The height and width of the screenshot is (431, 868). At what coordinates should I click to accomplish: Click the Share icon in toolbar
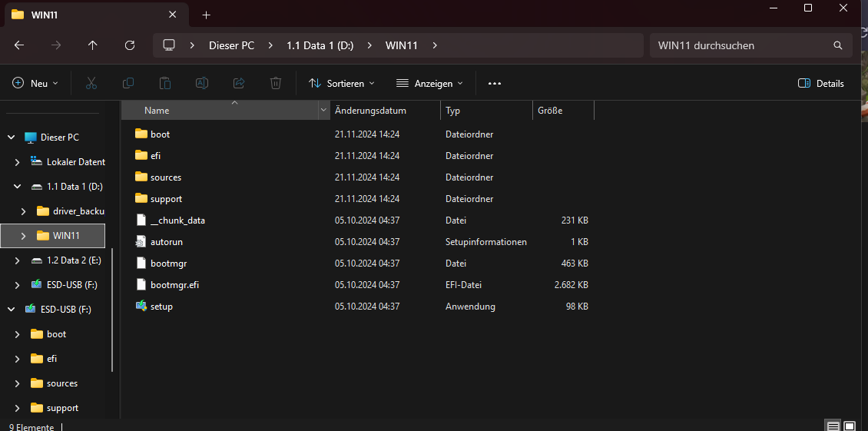(239, 83)
